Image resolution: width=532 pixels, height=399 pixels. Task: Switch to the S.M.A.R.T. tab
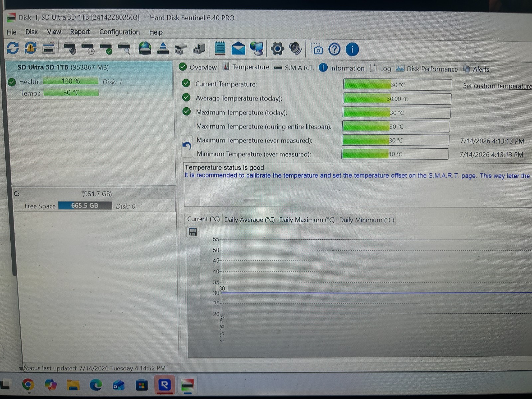[x=294, y=68]
